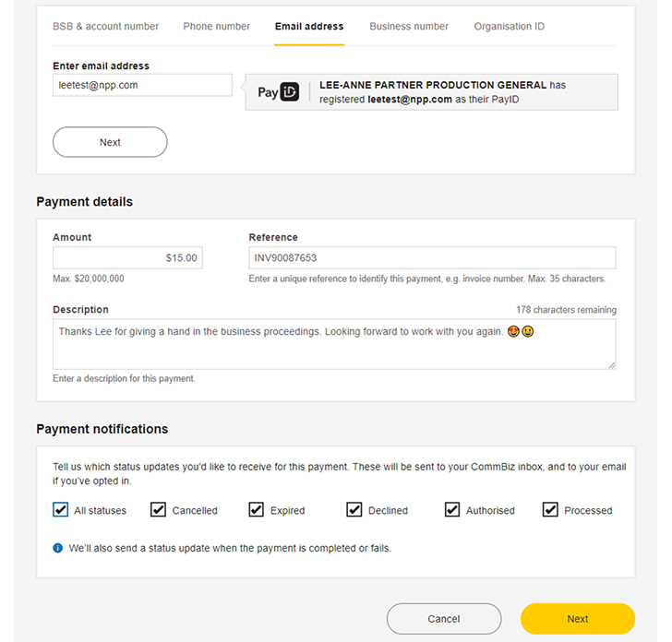Select the Phone number tab
The height and width of the screenshot is (642, 672).
(216, 27)
